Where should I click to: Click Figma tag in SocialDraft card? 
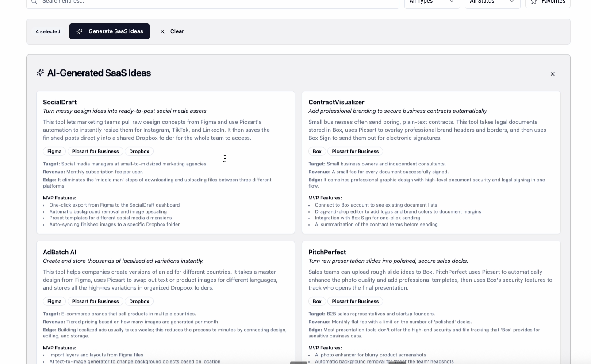(x=54, y=151)
